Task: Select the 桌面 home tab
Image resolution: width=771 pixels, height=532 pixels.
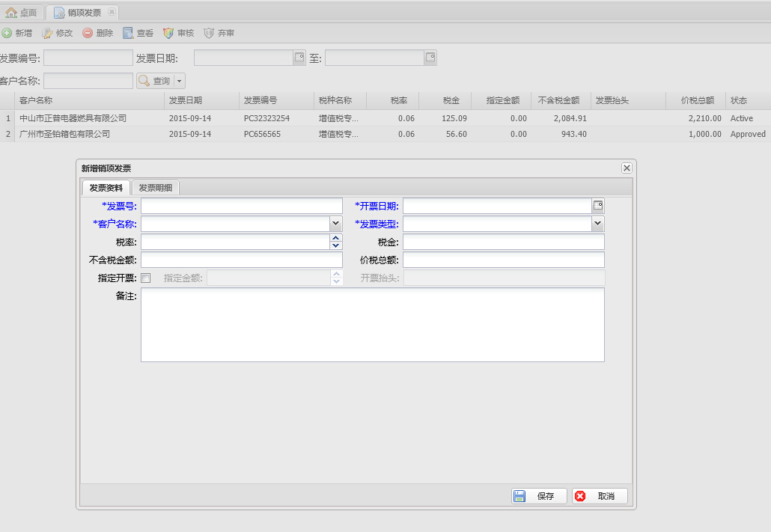Action: point(22,13)
